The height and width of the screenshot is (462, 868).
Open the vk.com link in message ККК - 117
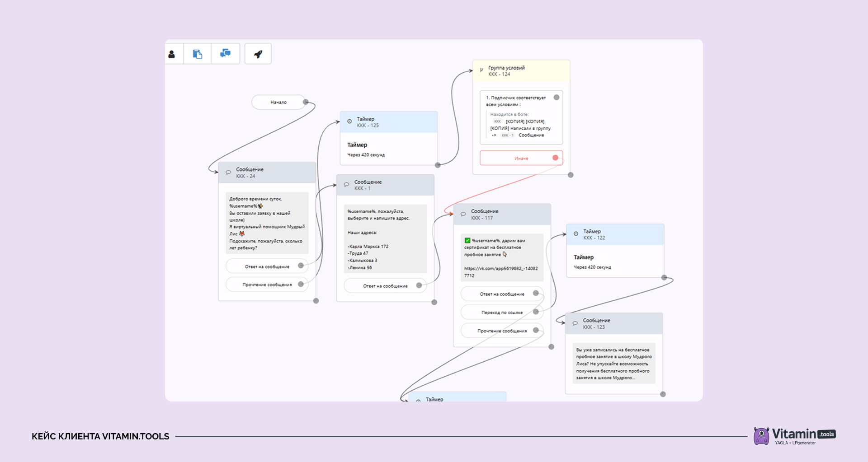pyautogui.click(x=501, y=272)
